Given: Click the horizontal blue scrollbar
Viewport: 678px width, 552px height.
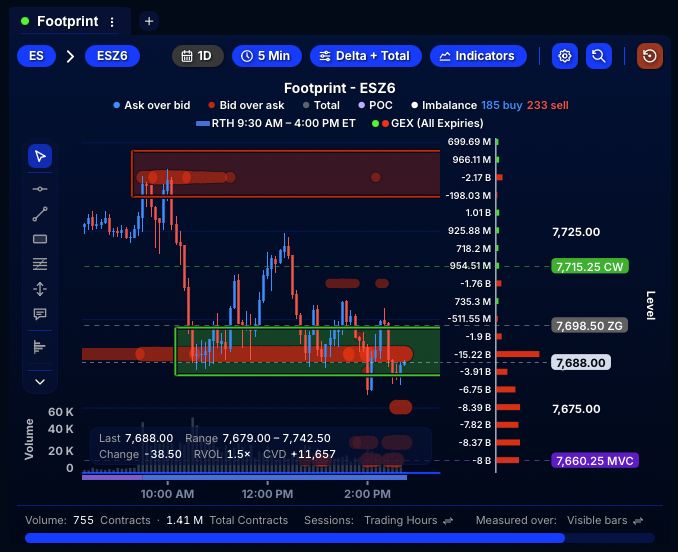Looking at the screenshot, I should pos(295,538).
